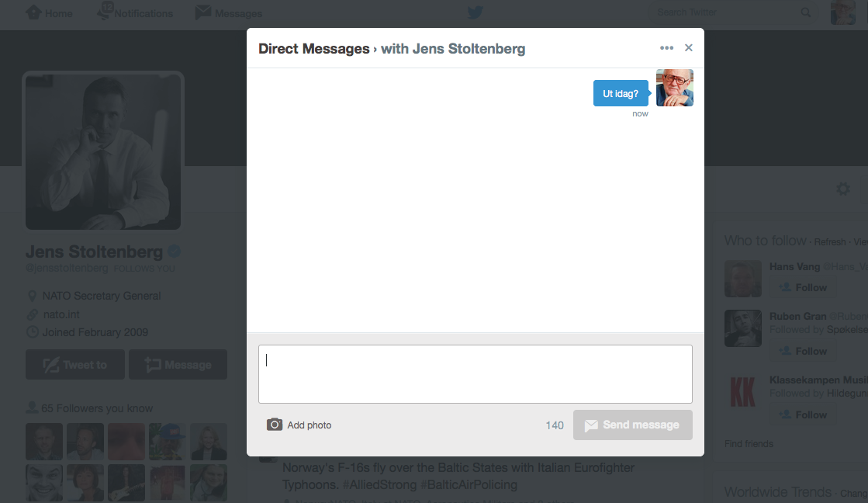
Task: Click the message timestamp 'now'
Action: [640, 113]
